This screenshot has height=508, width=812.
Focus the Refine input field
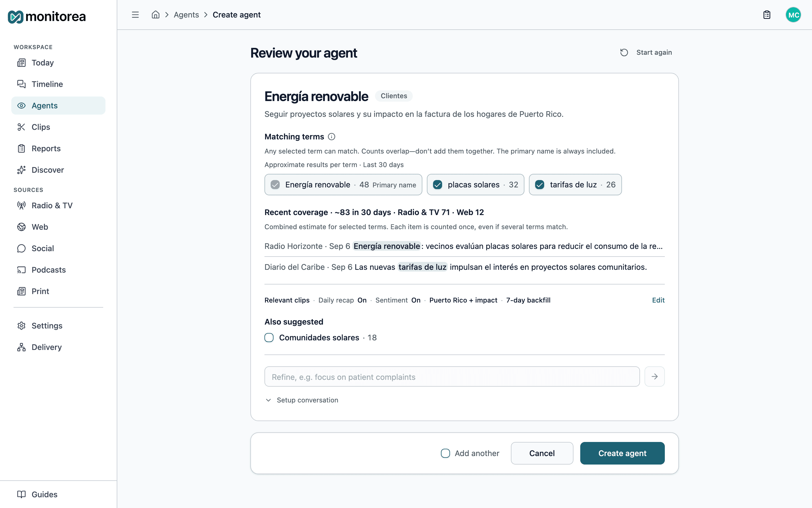(452, 377)
